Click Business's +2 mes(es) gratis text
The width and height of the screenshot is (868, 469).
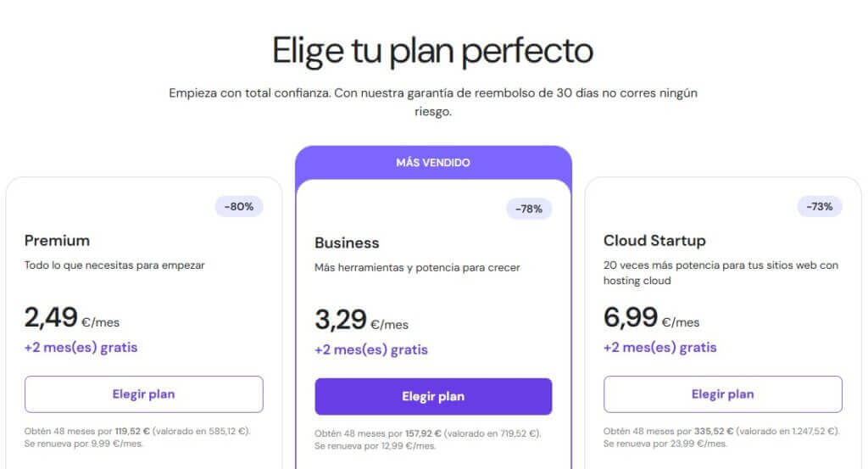click(x=370, y=349)
